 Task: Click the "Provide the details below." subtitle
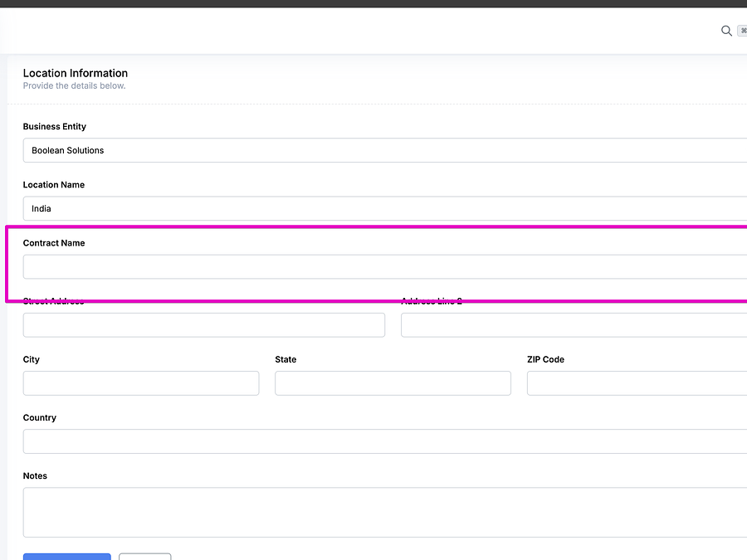point(75,85)
